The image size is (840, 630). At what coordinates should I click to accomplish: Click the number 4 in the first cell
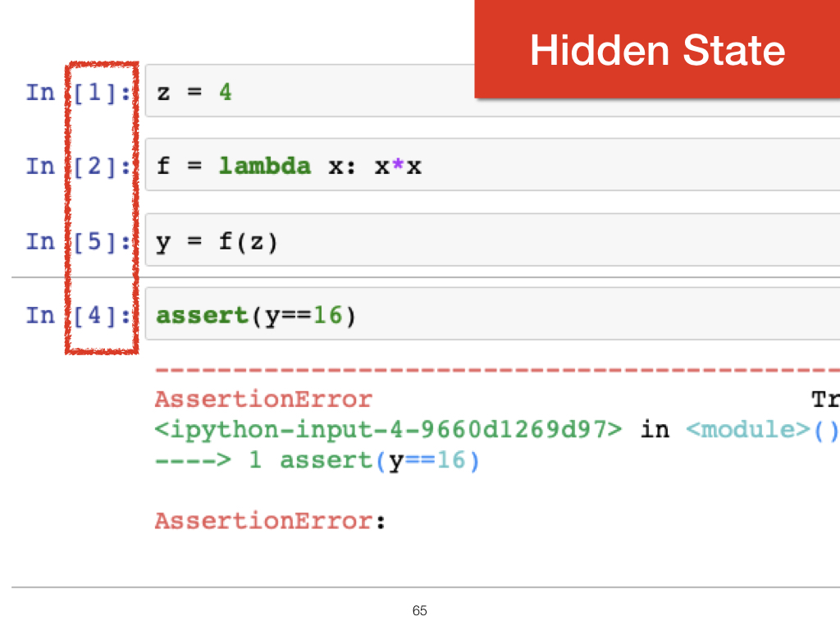point(225,93)
